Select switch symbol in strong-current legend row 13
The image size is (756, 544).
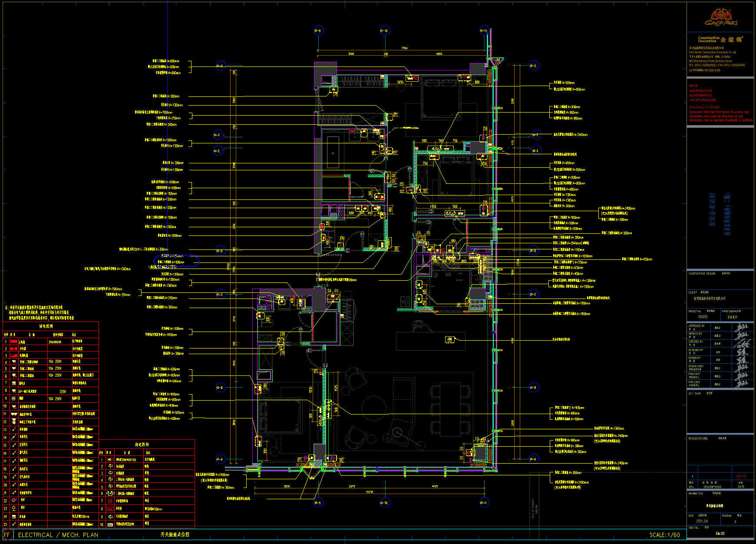point(14,429)
